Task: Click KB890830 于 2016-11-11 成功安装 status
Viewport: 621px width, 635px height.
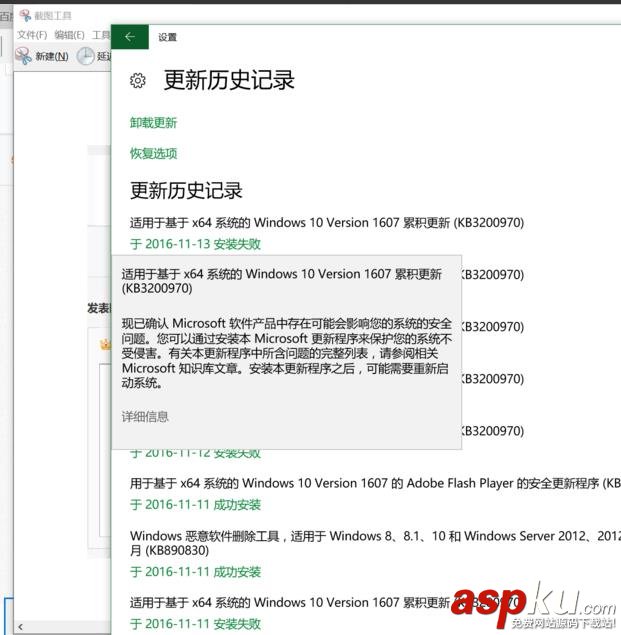Action: [195, 572]
